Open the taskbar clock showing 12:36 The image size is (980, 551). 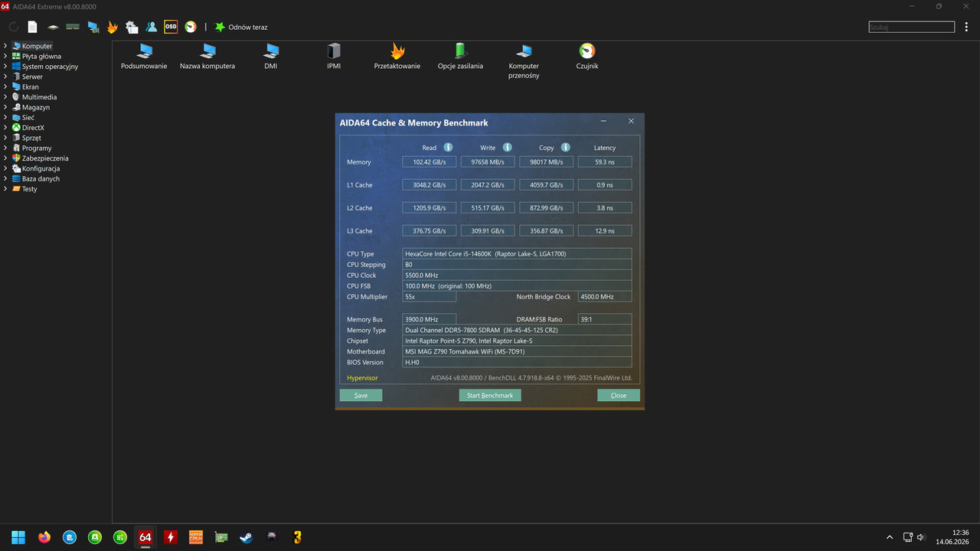(952, 537)
